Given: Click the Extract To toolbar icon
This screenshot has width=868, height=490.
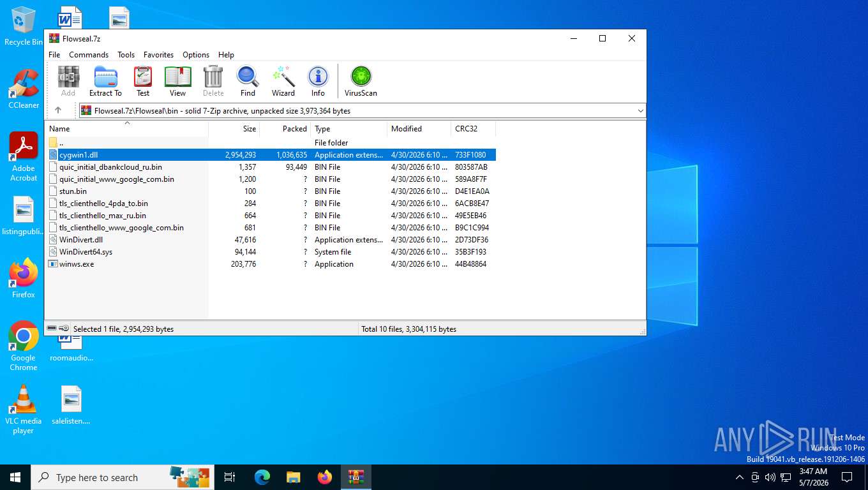Looking at the screenshot, I should [105, 81].
